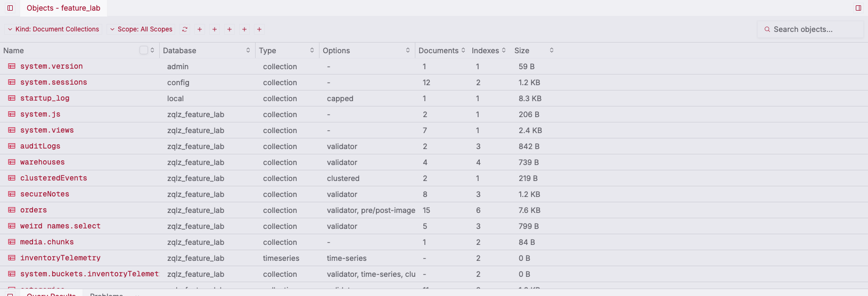This screenshot has width=868, height=296.
Task: Click the startup_log collection icon
Action: coord(12,98)
